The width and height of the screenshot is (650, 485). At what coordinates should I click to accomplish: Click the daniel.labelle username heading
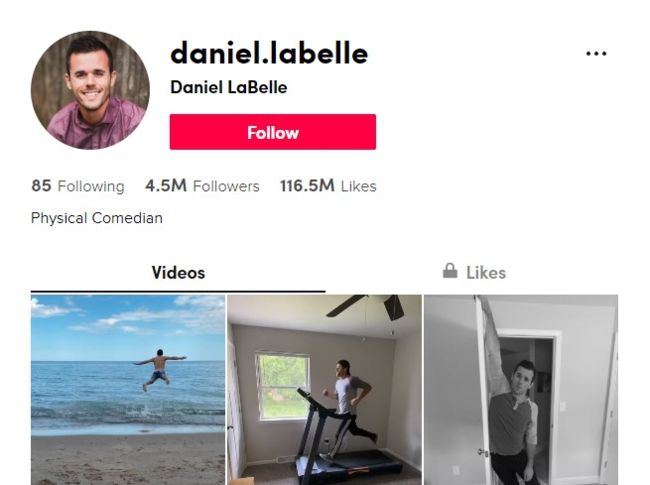click(269, 53)
